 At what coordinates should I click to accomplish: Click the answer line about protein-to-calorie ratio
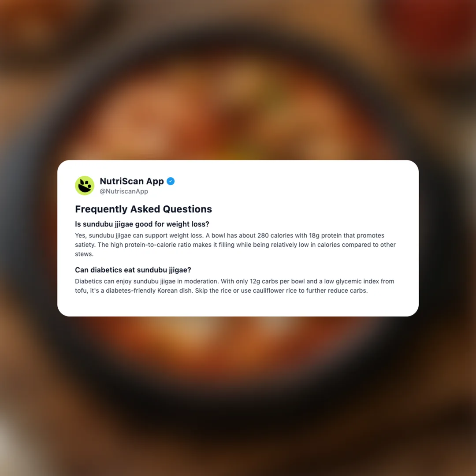[235, 245]
